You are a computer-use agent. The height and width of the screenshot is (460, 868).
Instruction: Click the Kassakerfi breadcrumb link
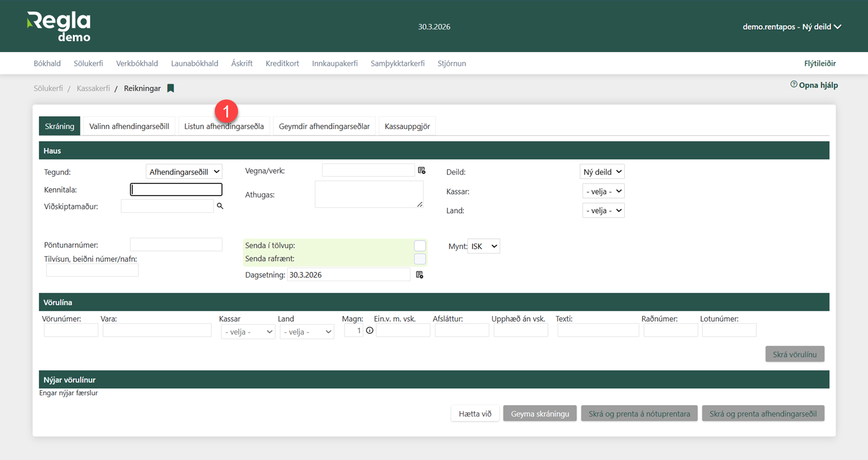pos(93,89)
